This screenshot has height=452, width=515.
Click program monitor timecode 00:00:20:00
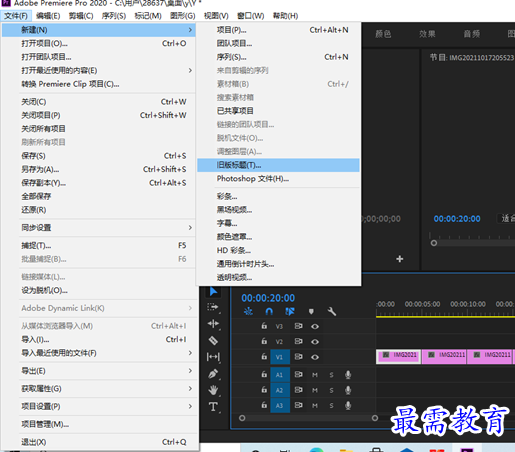457,219
